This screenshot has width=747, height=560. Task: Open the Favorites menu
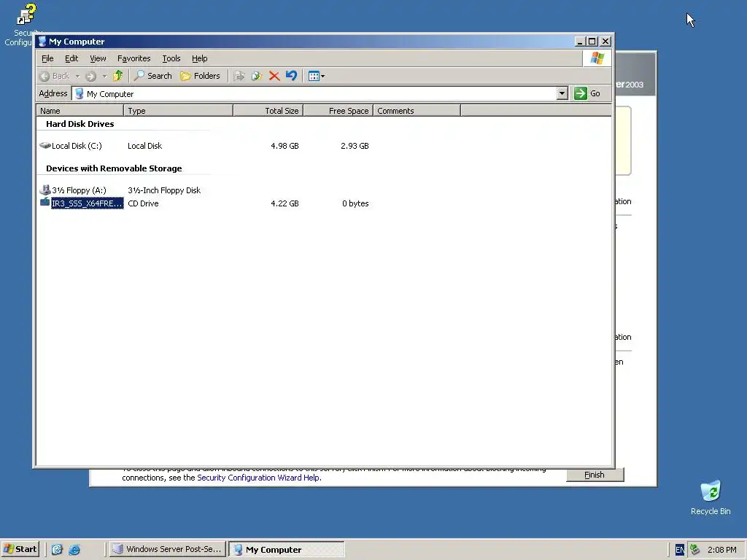pos(134,58)
